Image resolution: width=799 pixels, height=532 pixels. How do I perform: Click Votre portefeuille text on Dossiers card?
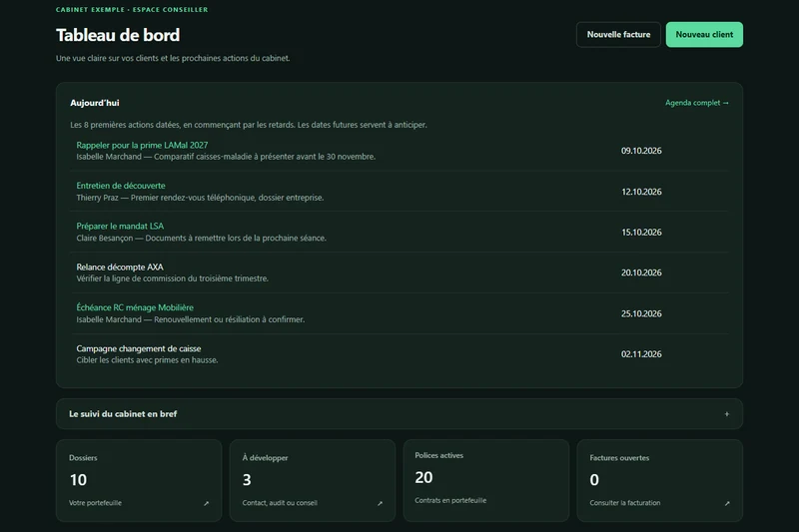(95, 503)
